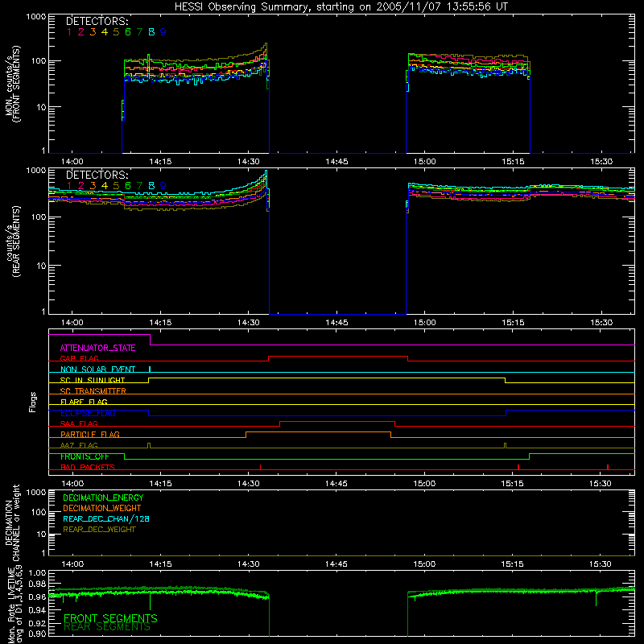Image resolution: width=644 pixels, height=644 pixels.
Task: Click the BAD_PACKETS red tick near 15:31
Action: [x=608, y=467]
